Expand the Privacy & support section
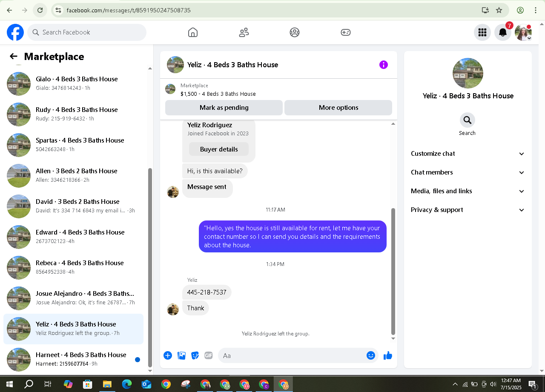545x392 pixels. coord(468,210)
